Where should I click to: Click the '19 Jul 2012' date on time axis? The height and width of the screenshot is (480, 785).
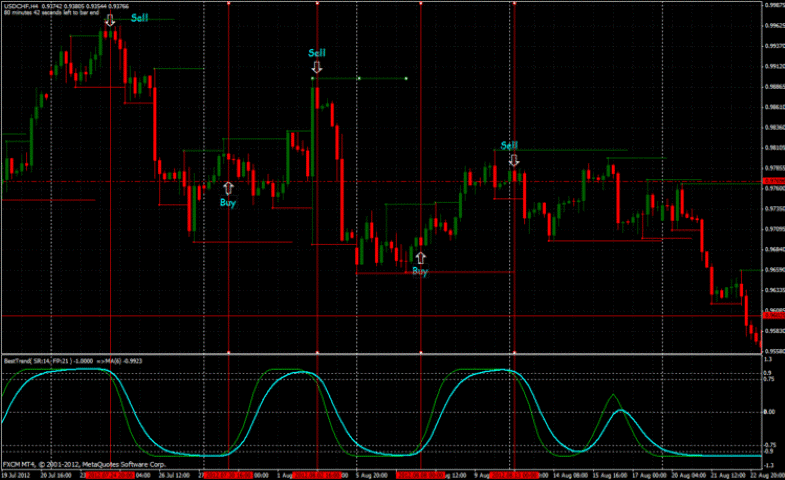point(17,475)
